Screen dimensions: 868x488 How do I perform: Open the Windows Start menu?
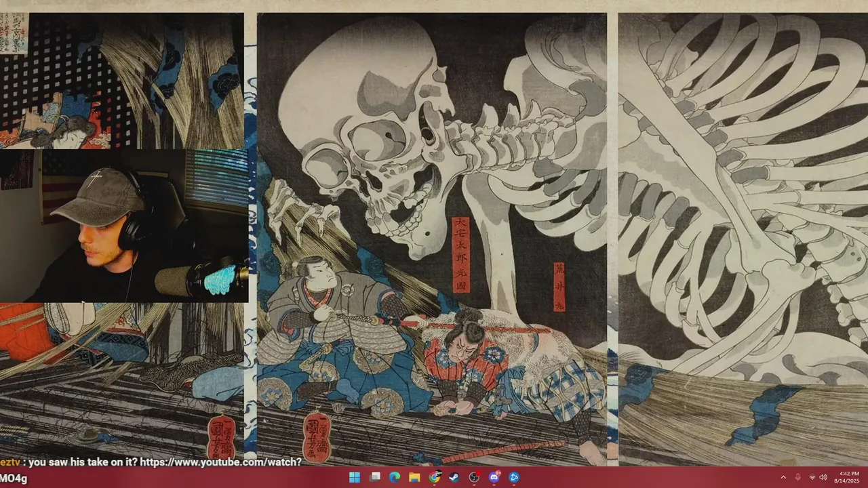(355, 477)
